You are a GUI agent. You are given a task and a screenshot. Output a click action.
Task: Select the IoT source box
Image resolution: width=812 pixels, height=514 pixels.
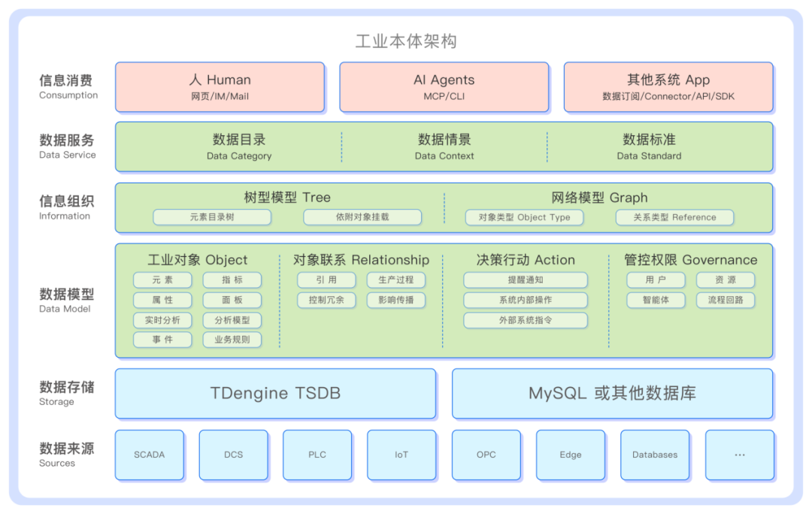pos(401,455)
